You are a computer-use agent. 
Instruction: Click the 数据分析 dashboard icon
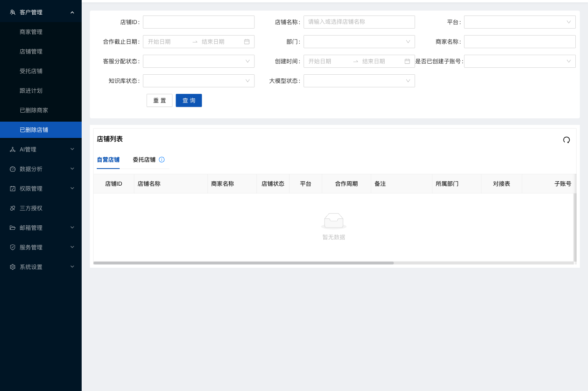click(x=13, y=169)
